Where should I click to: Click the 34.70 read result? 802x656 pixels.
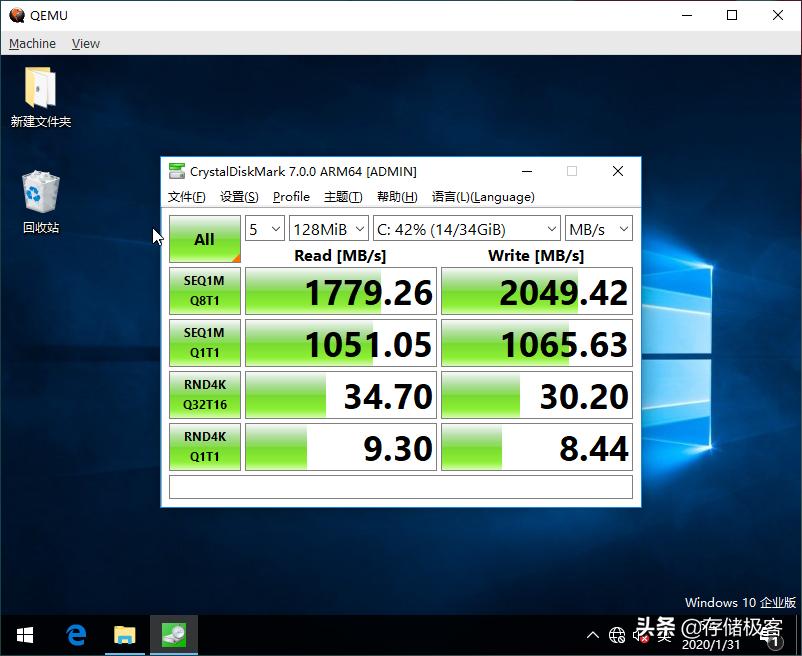pos(341,395)
